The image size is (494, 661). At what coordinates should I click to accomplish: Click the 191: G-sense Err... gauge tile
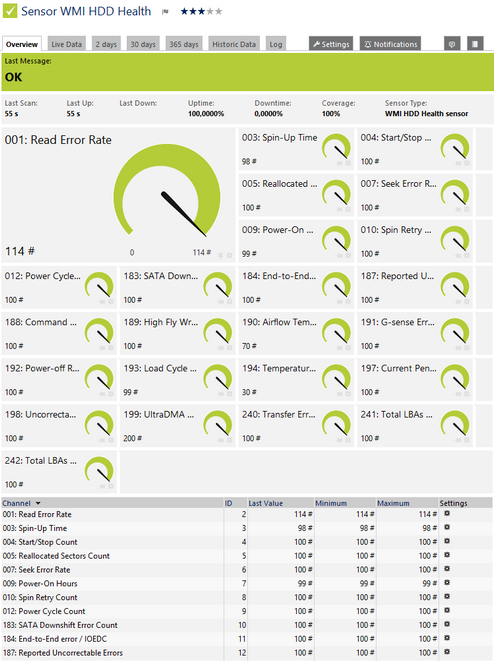(415, 333)
